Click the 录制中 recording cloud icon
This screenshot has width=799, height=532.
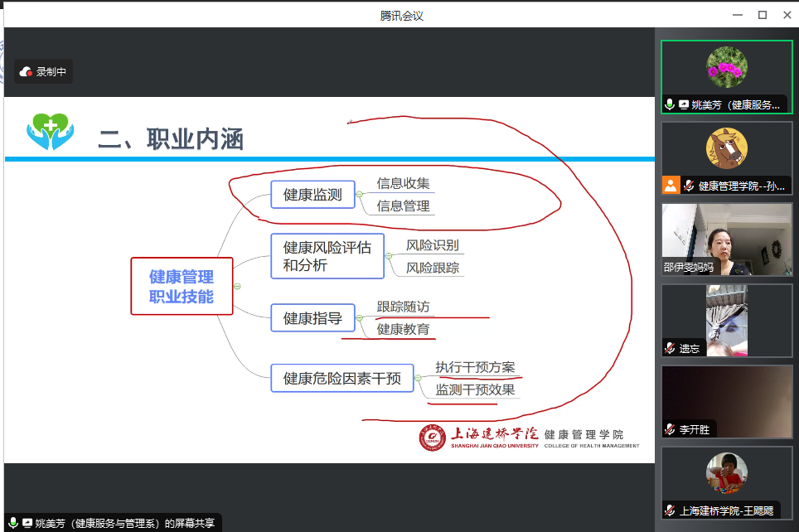click(26, 72)
